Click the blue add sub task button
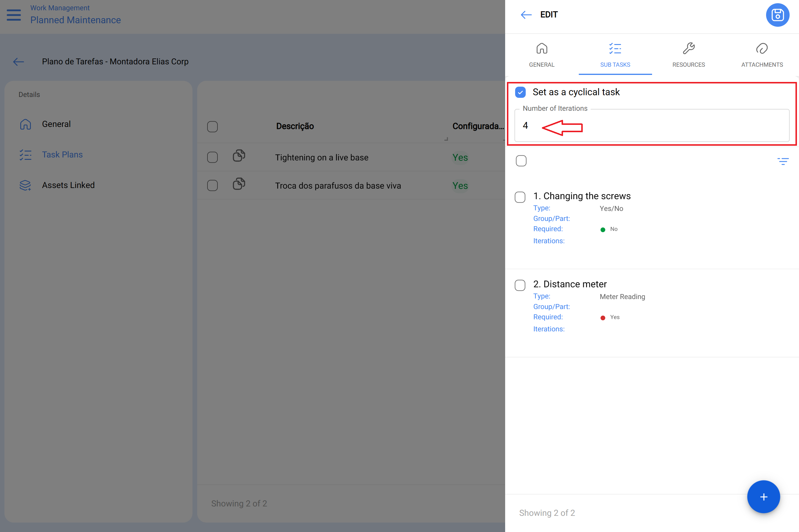Screen dimensions: 799x532 pos(763,496)
